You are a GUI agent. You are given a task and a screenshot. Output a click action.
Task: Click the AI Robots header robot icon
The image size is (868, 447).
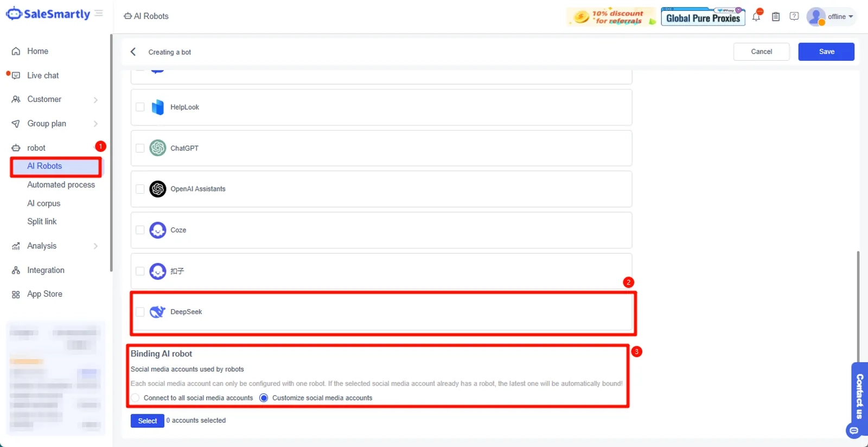pos(128,16)
